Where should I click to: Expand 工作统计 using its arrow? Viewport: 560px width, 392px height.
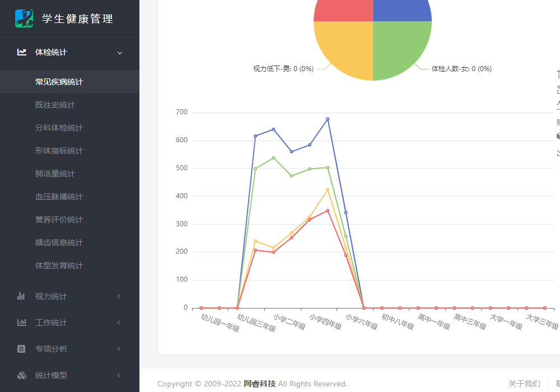[x=119, y=323]
